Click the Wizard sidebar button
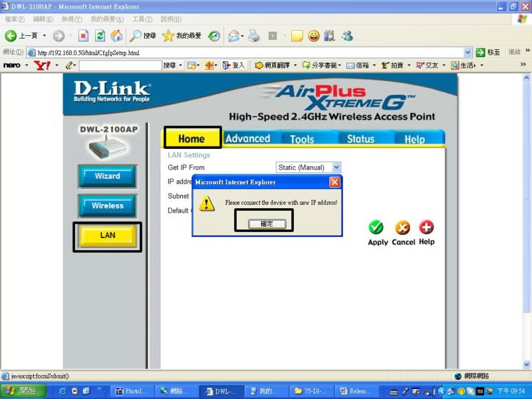Image resolution: width=532 pixels, height=399 pixels. pos(107,176)
